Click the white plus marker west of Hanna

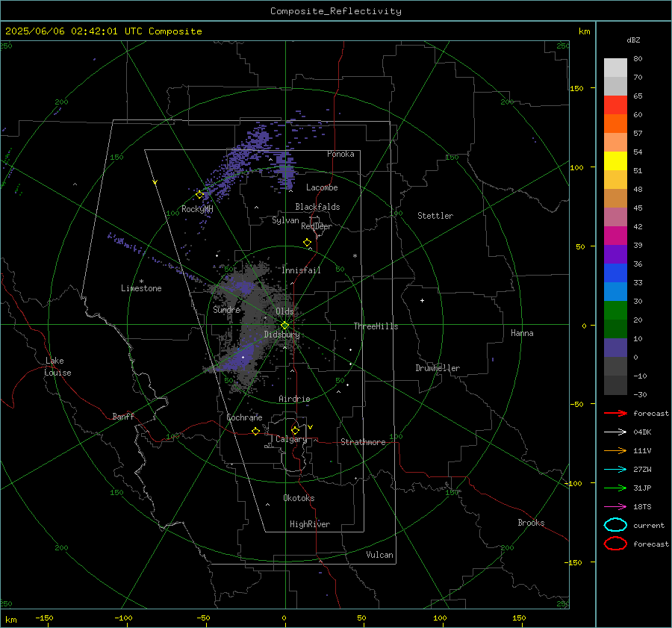click(x=422, y=300)
